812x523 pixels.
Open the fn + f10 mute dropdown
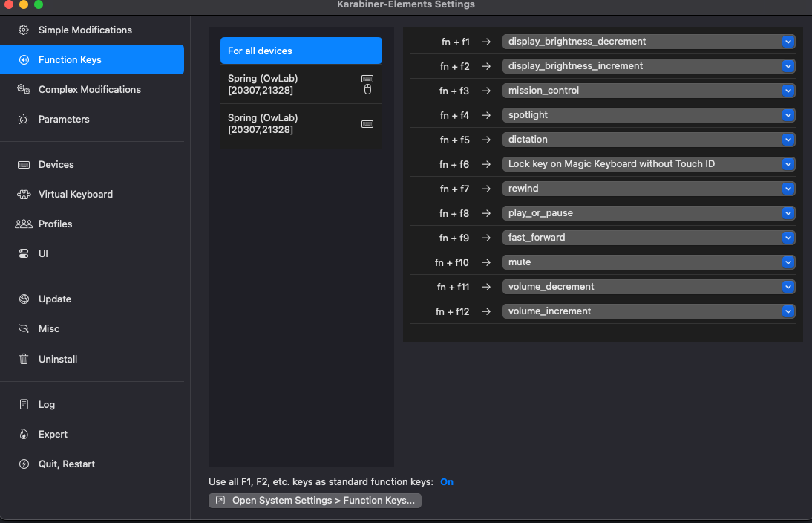[x=648, y=262]
